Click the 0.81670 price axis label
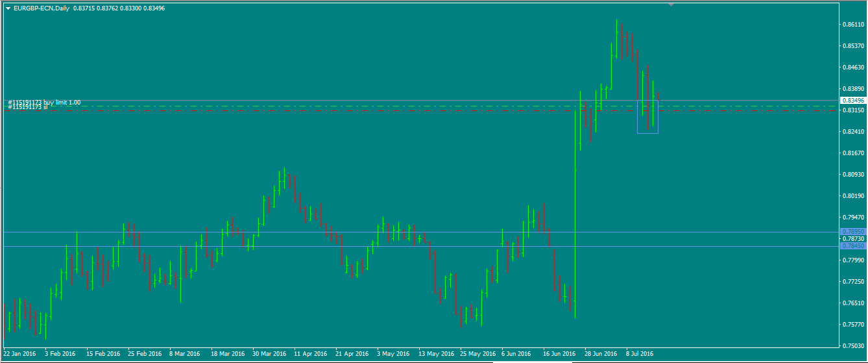 [x=853, y=153]
